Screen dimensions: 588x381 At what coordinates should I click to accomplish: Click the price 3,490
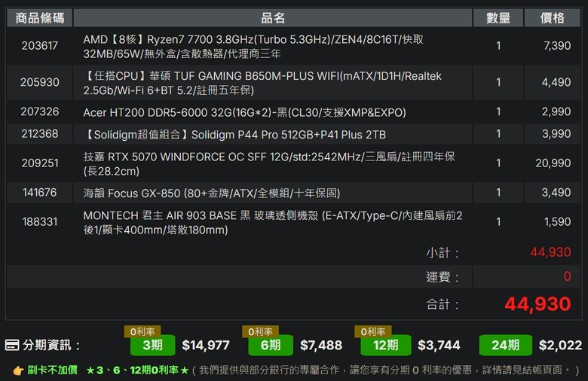coord(556,193)
